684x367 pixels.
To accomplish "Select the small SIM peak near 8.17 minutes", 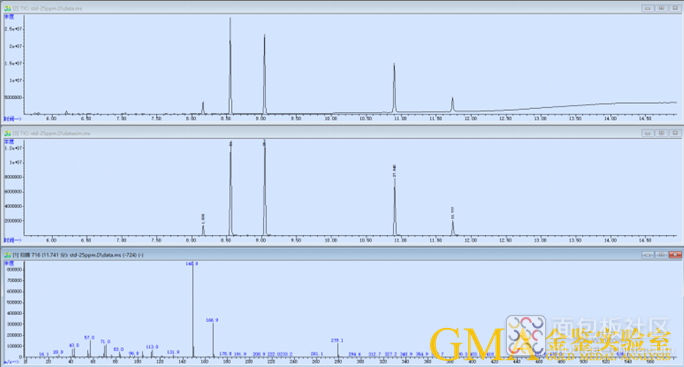I will [x=203, y=230].
